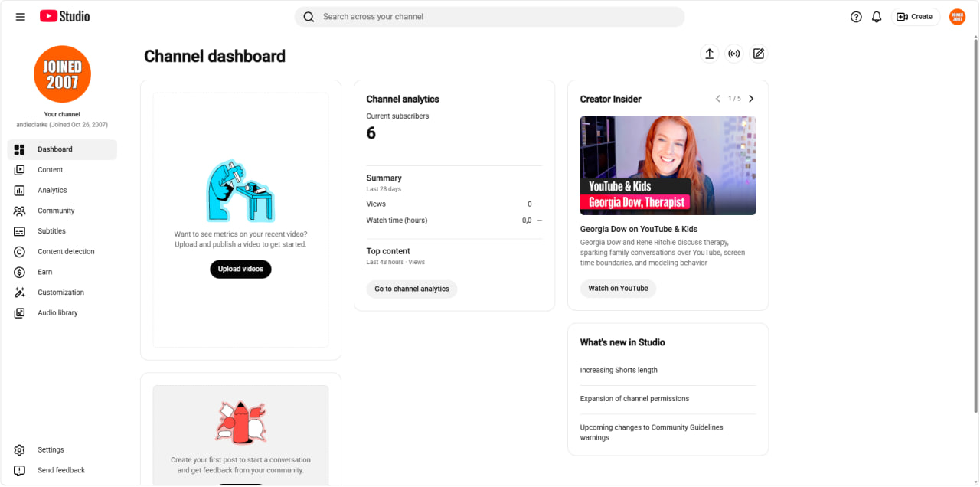Screen dimensions: 980x487
Task: Open Content in the sidebar
Action: pos(62,170)
